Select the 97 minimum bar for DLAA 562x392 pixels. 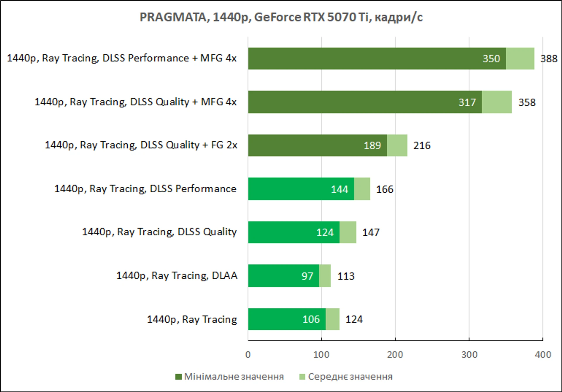pos(284,276)
